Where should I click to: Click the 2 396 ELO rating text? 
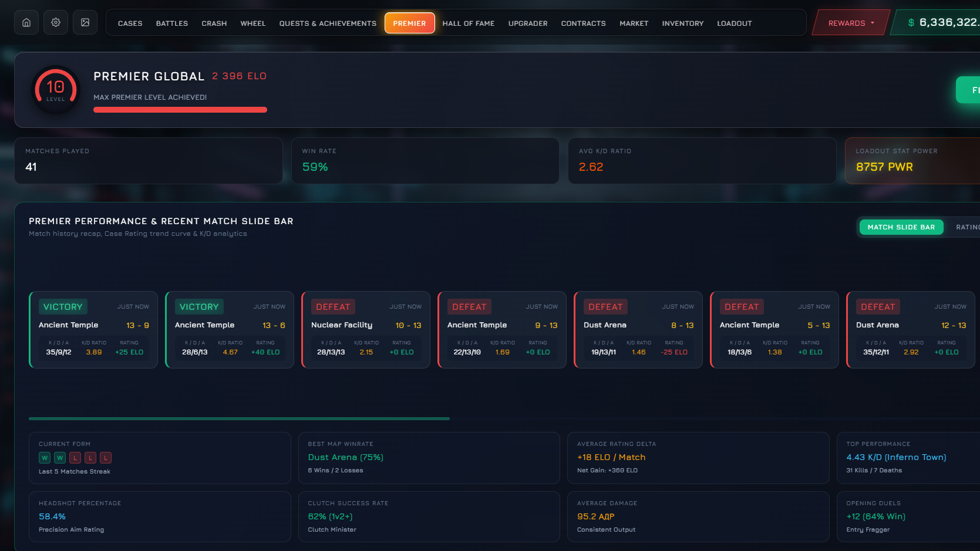[x=239, y=76]
